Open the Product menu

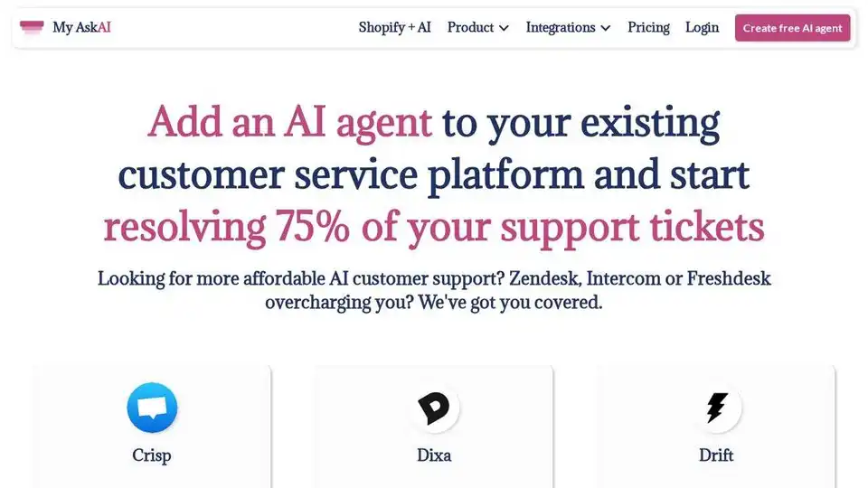[477, 27]
